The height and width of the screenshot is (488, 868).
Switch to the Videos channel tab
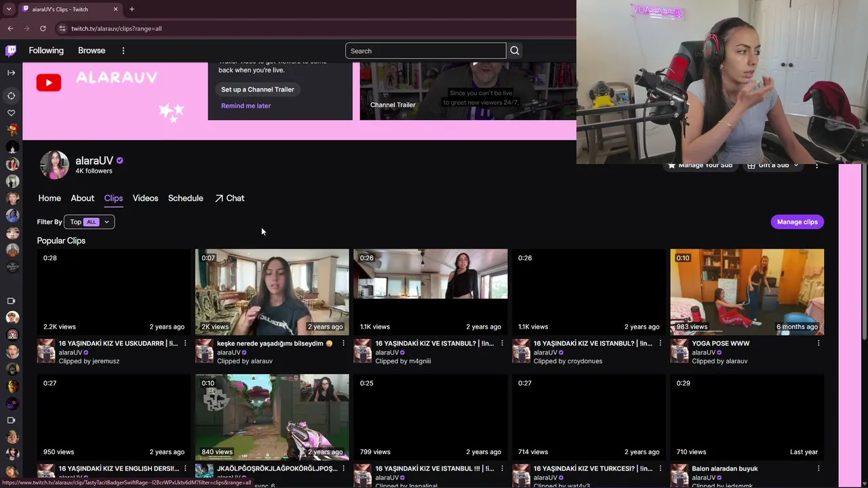[x=145, y=198]
